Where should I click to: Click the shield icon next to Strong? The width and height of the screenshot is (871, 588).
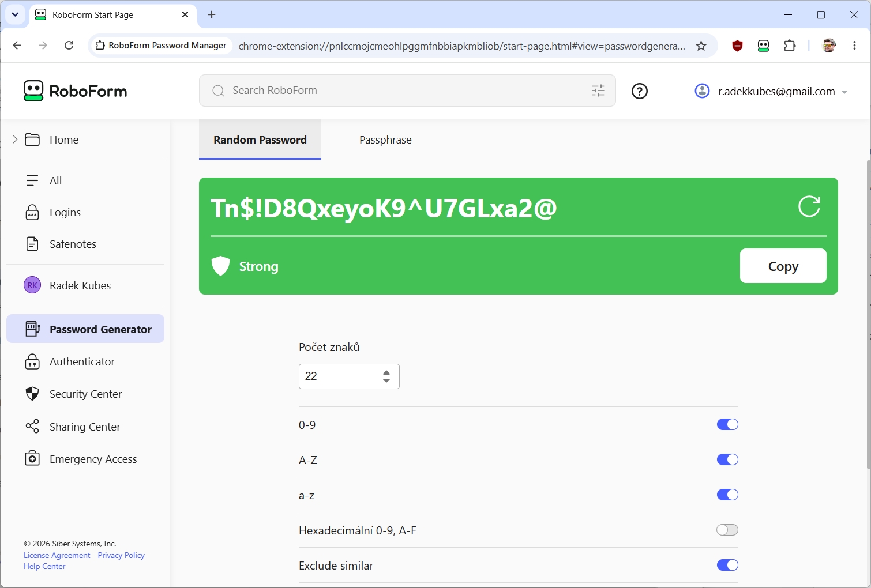[x=220, y=266]
